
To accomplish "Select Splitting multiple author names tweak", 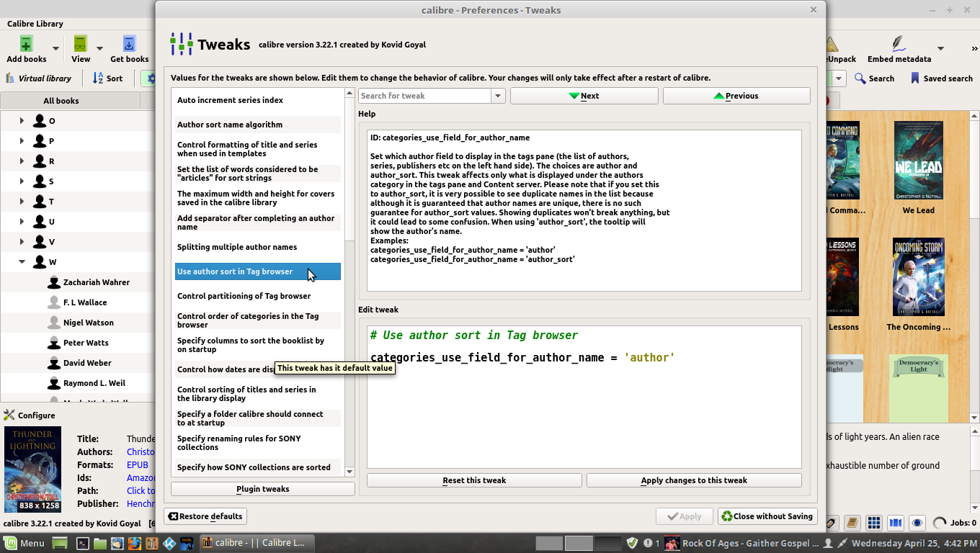I will point(258,247).
